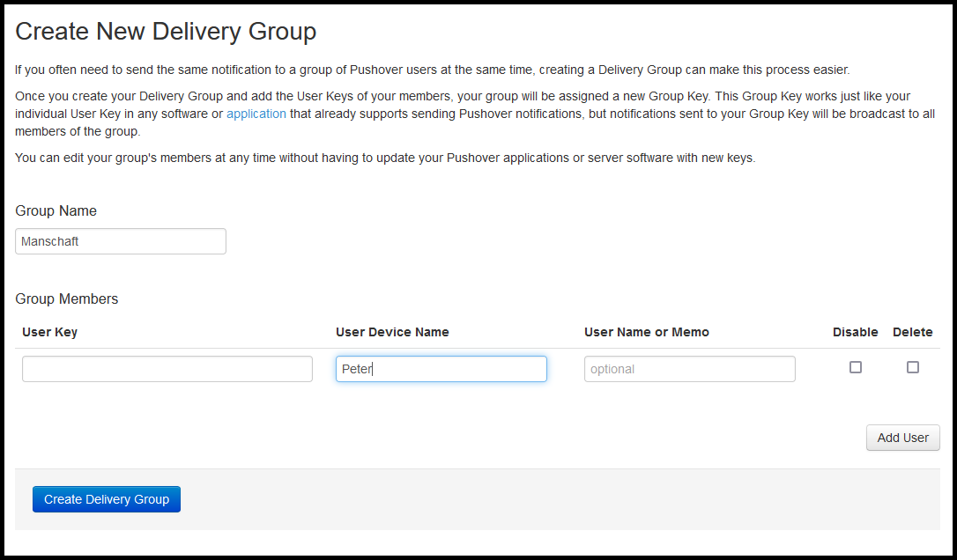Click the Delete column header
The image size is (957, 560).
pyautogui.click(x=912, y=333)
